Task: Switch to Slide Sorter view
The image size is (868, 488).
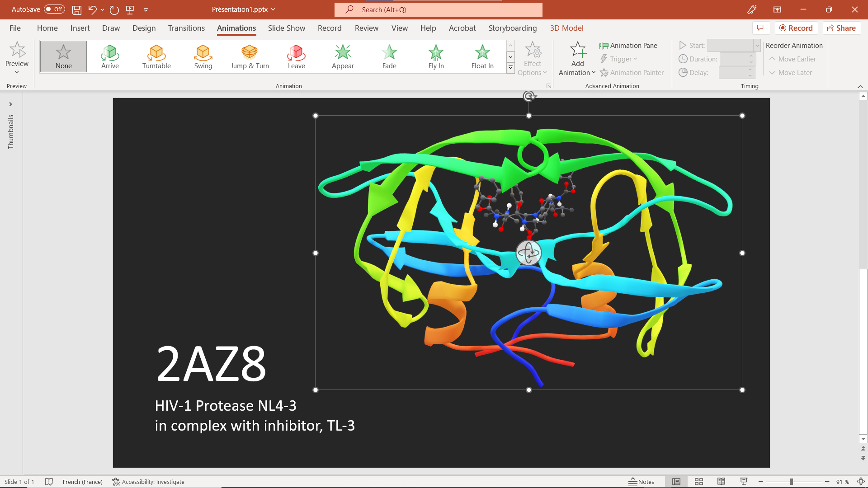Action: point(698,482)
